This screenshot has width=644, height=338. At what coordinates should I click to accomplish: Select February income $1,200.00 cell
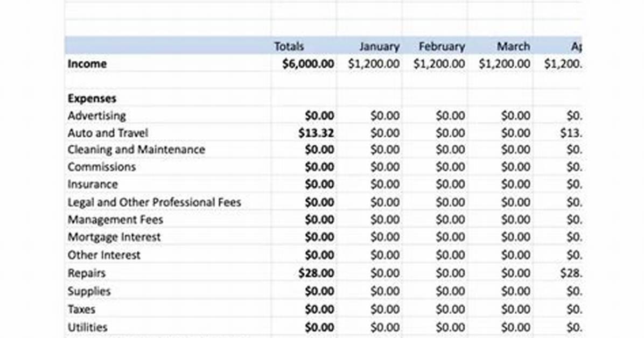click(439, 64)
